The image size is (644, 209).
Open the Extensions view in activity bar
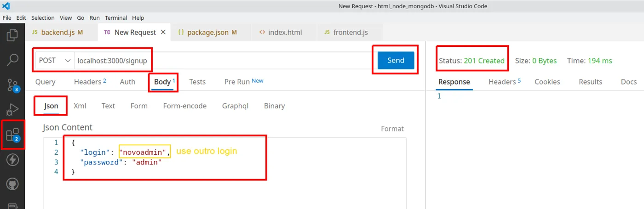click(13, 135)
